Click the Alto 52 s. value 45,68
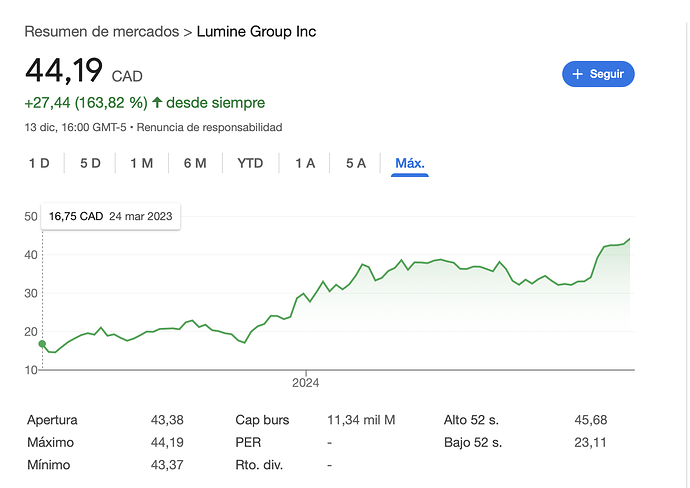Image resolution: width=690 pixels, height=488 pixels. coord(591,420)
